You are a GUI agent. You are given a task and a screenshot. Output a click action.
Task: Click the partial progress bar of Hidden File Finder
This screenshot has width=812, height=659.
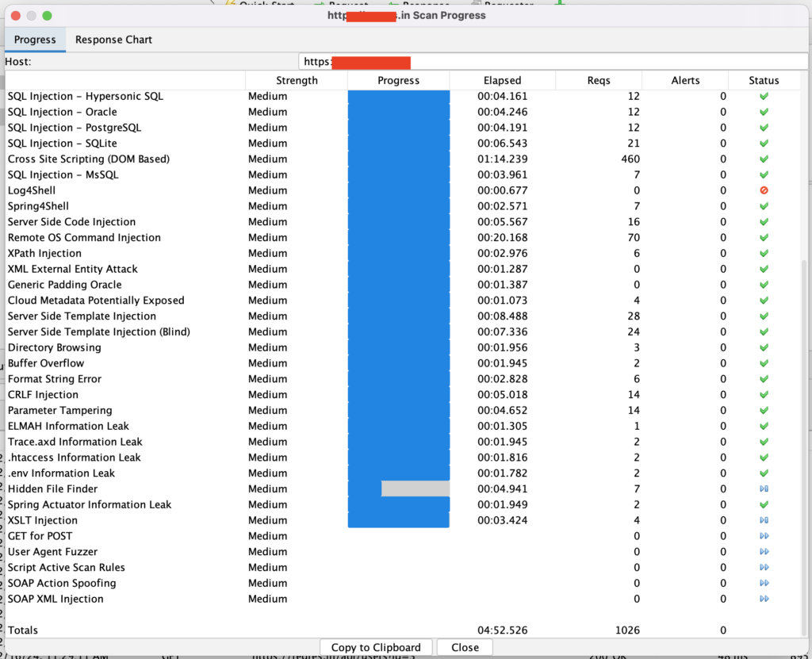coord(399,489)
